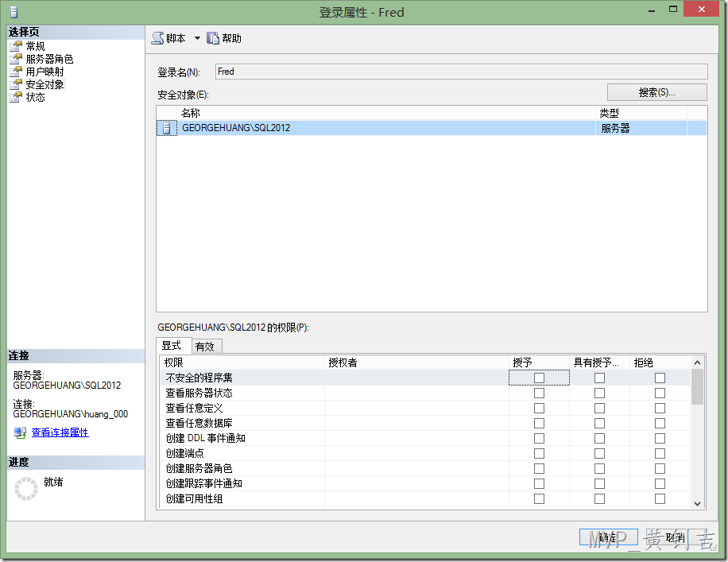Click the server icon of GEORGEHUANG\SQL2012 row
Screen dimensions: 728x562
click(x=167, y=128)
